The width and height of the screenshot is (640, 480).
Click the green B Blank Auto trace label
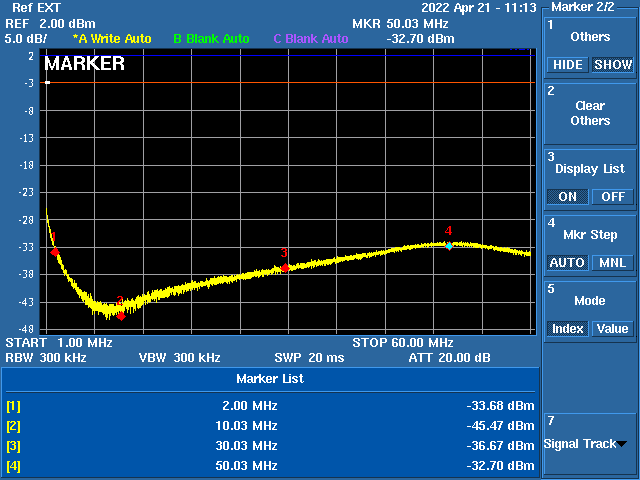[x=211, y=39]
